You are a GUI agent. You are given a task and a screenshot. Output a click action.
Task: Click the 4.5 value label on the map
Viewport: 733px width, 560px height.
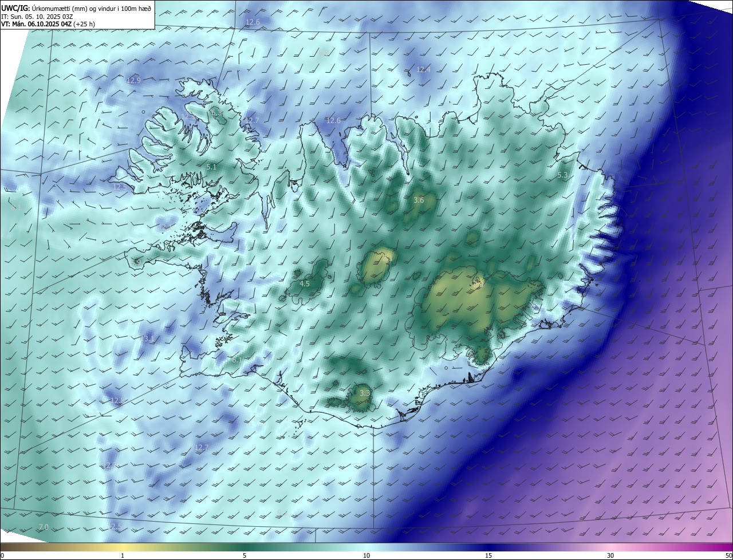point(305,283)
